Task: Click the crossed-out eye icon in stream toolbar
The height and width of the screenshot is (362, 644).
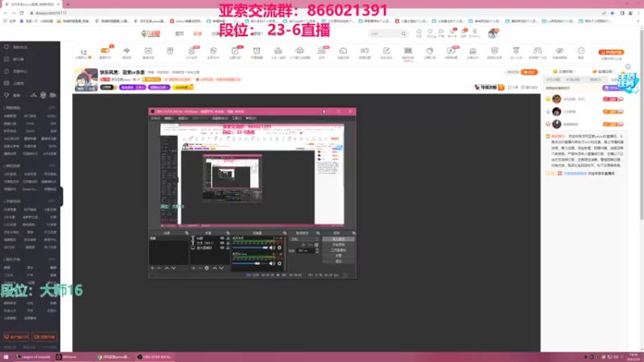Action: point(559,51)
